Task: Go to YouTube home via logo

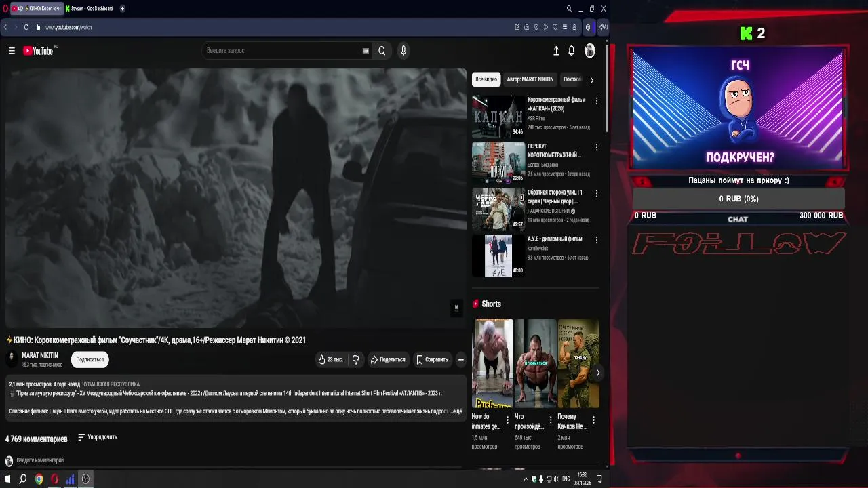Action: tap(39, 51)
